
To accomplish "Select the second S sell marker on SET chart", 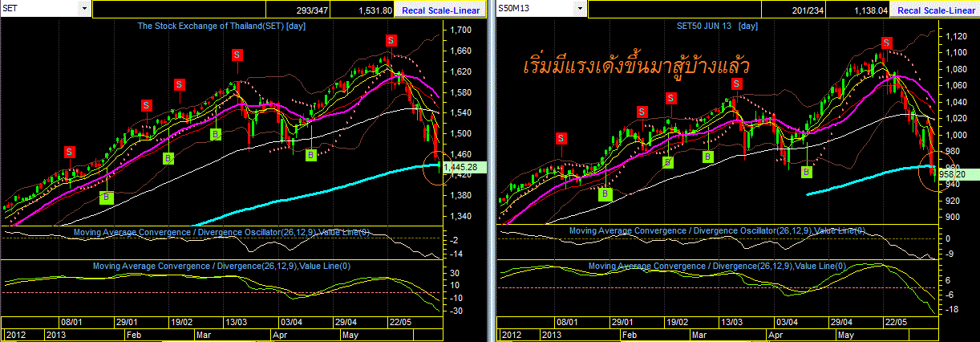I will 146,105.
